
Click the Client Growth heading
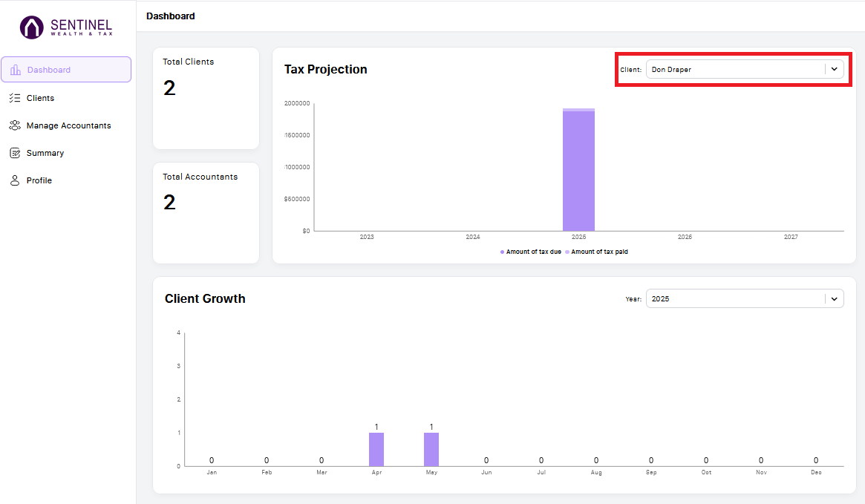(205, 299)
